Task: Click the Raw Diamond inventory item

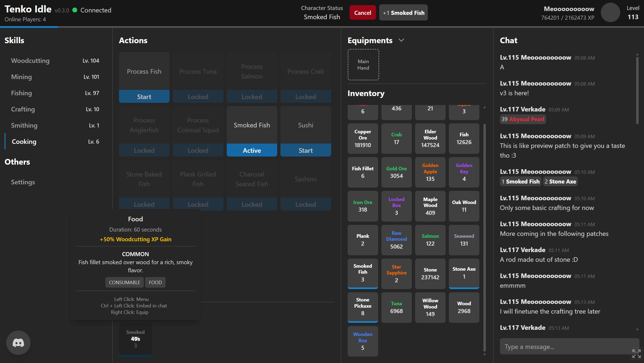Action: pos(396,239)
